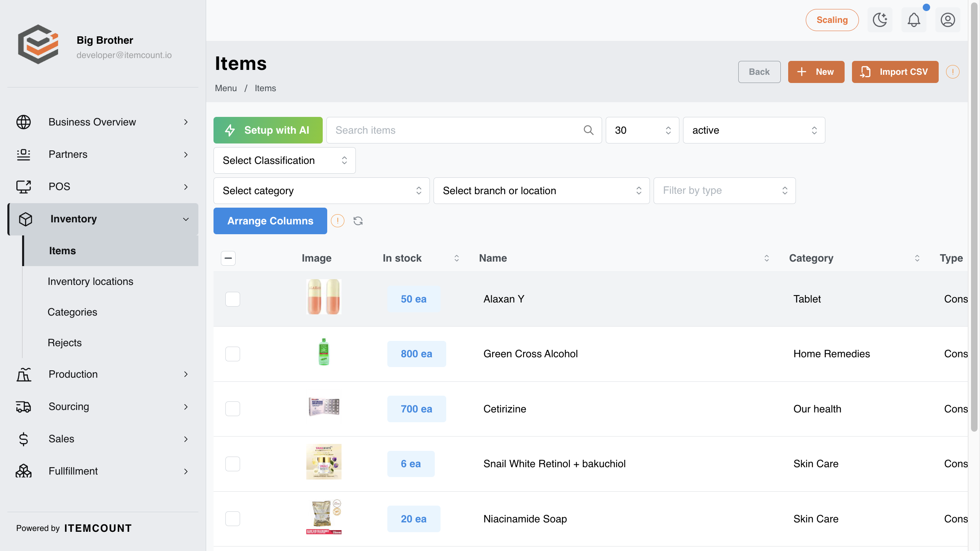Toggle the select-all header checkbox
The height and width of the screenshot is (551, 980).
[228, 258]
